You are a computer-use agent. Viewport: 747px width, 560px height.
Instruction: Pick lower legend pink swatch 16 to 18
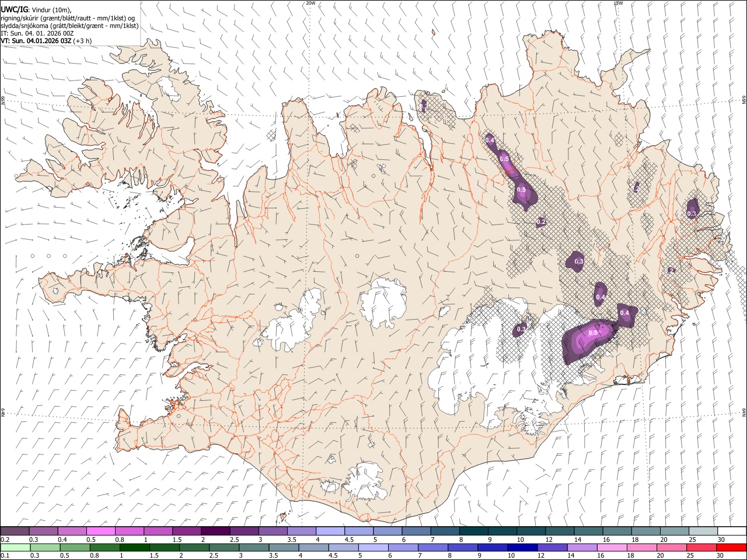click(611, 547)
